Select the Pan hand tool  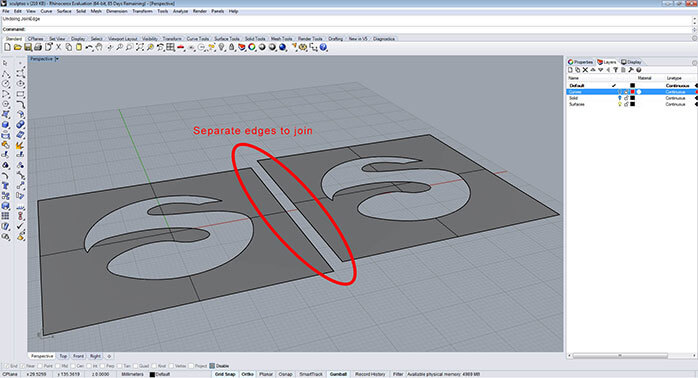pyautogui.click(x=99, y=47)
